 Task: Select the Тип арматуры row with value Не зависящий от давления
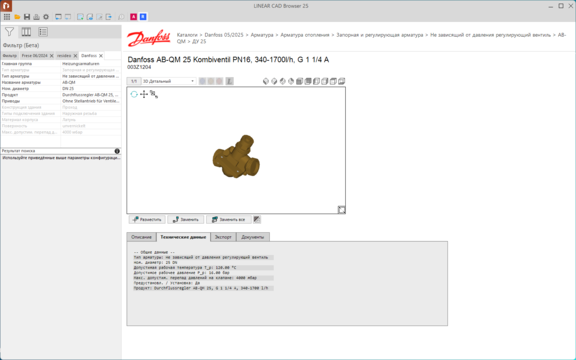click(x=61, y=76)
